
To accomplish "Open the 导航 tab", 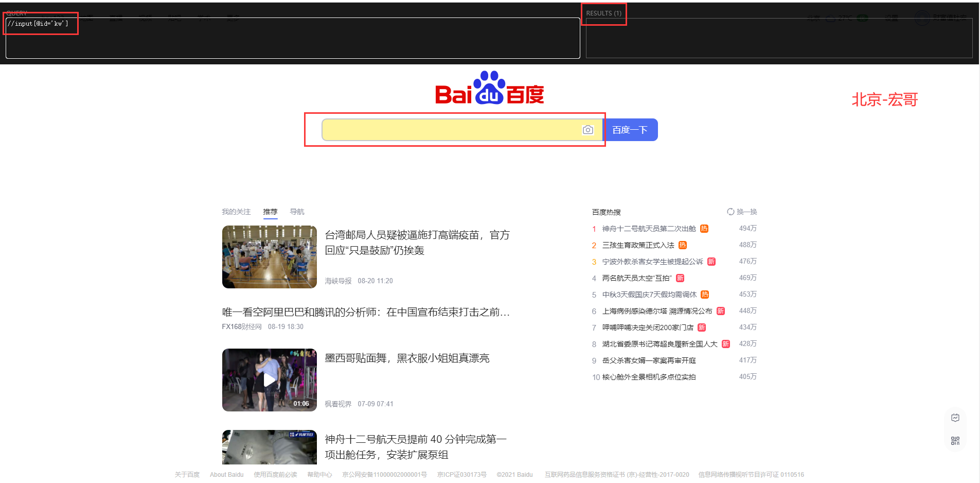I will click(297, 212).
